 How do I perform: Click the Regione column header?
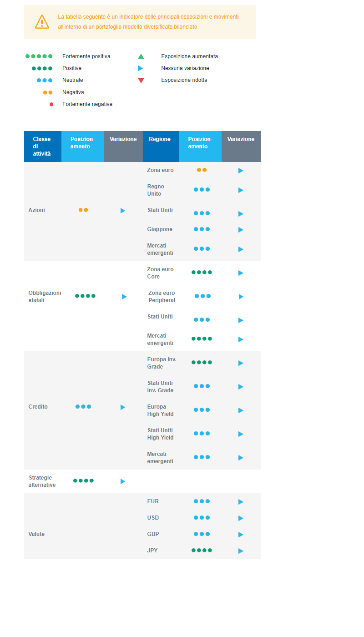pos(160,139)
